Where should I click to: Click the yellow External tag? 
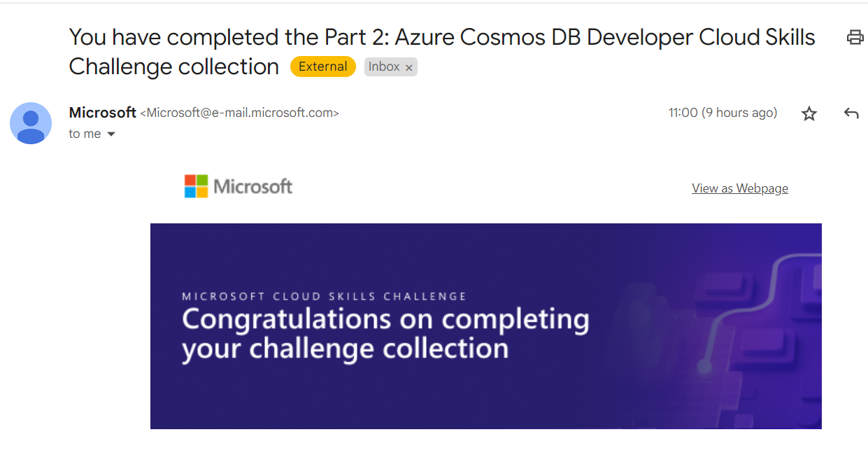[x=323, y=67]
